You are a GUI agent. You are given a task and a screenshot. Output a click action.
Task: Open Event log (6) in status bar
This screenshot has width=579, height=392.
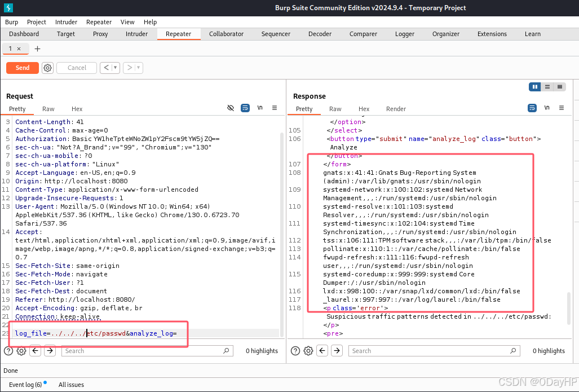click(25, 385)
